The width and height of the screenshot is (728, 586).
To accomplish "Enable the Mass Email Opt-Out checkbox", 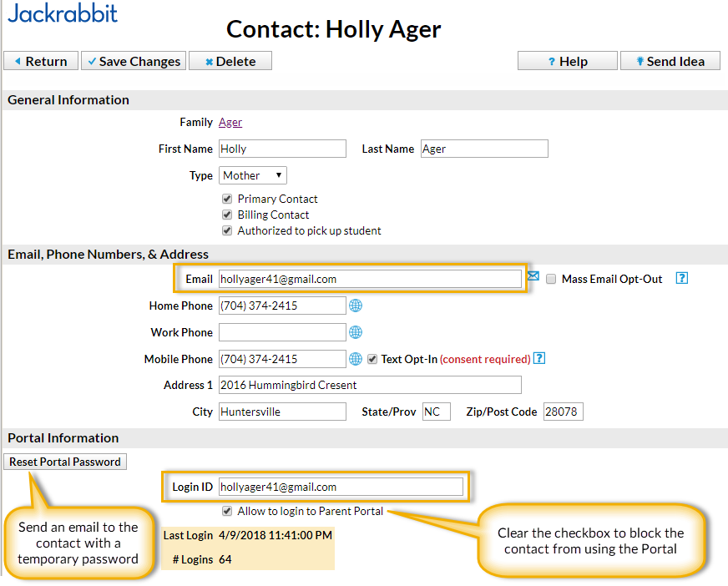I will point(551,280).
